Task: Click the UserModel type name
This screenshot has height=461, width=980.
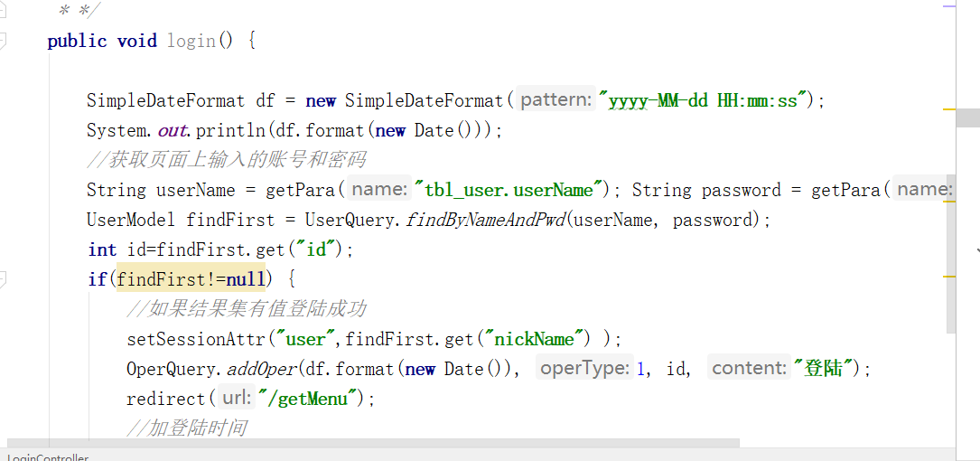Action: (132, 220)
